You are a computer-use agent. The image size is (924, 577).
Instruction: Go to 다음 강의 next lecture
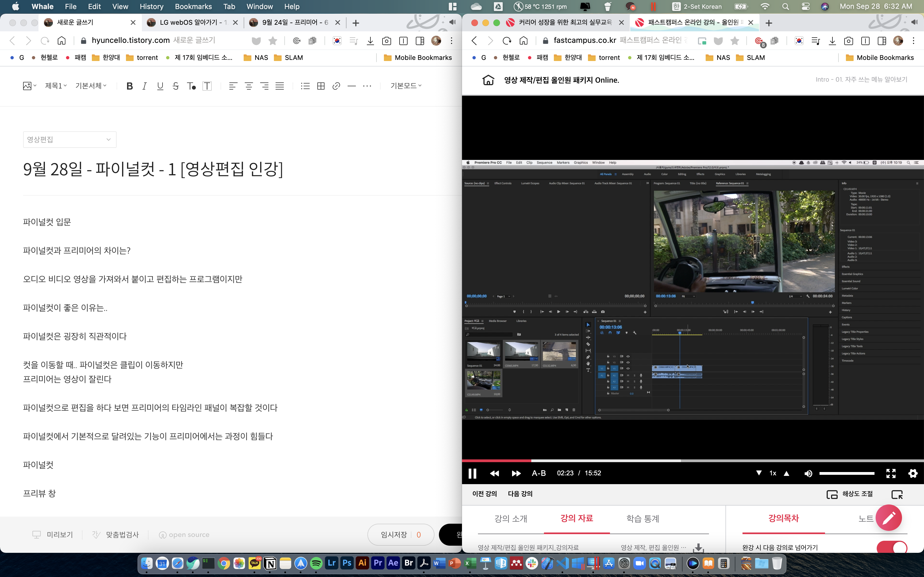[520, 494]
